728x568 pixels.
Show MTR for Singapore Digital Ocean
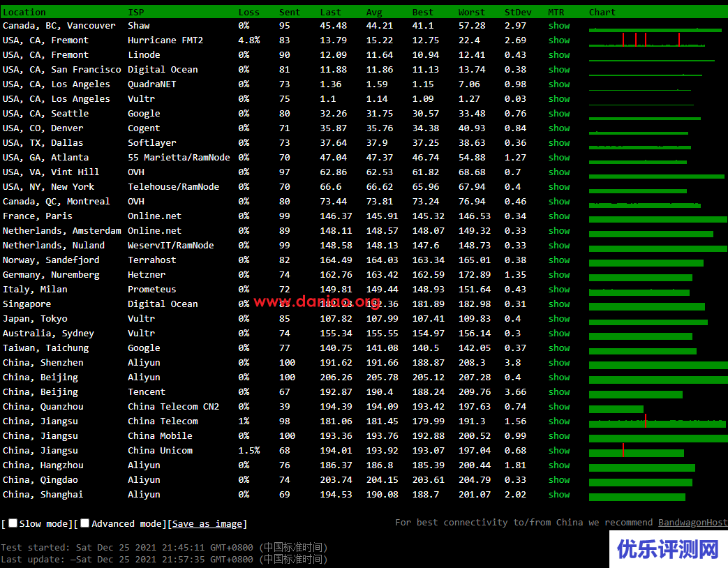coord(559,304)
